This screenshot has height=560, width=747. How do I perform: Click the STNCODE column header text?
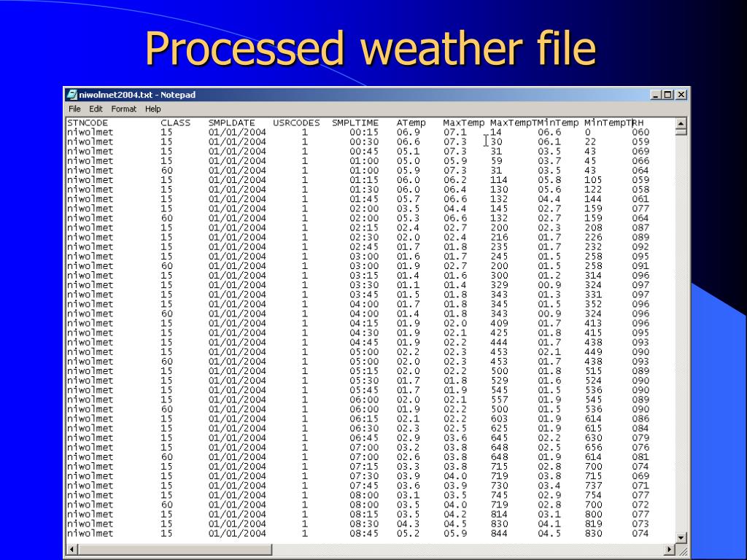88,122
